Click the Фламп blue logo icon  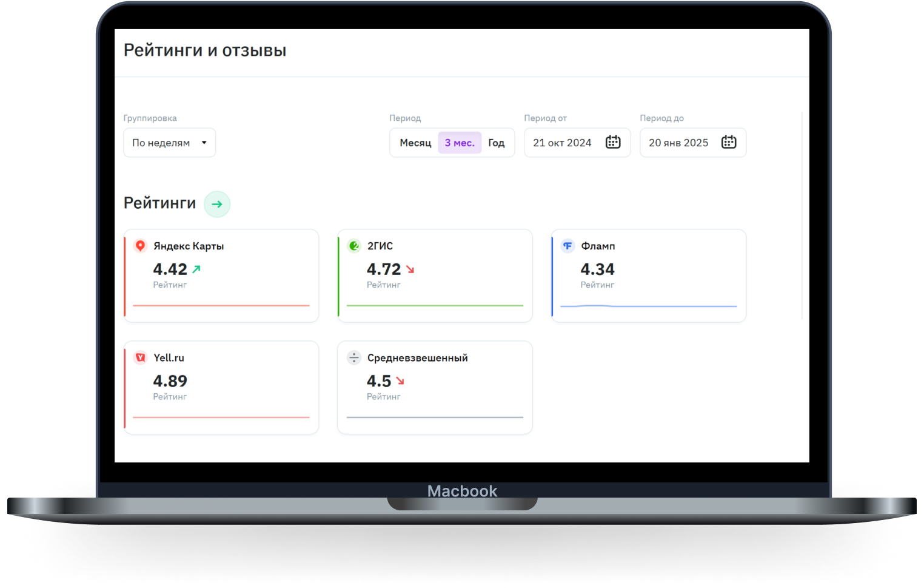567,246
